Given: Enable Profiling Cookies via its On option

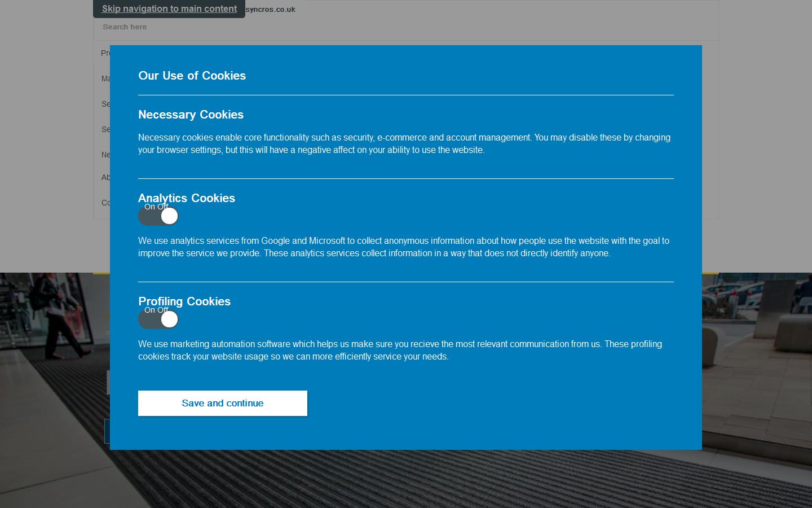Looking at the screenshot, I should 149,310.
